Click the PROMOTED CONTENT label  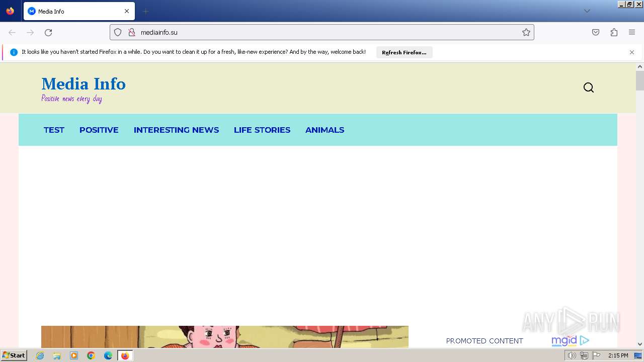coord(485,341)
